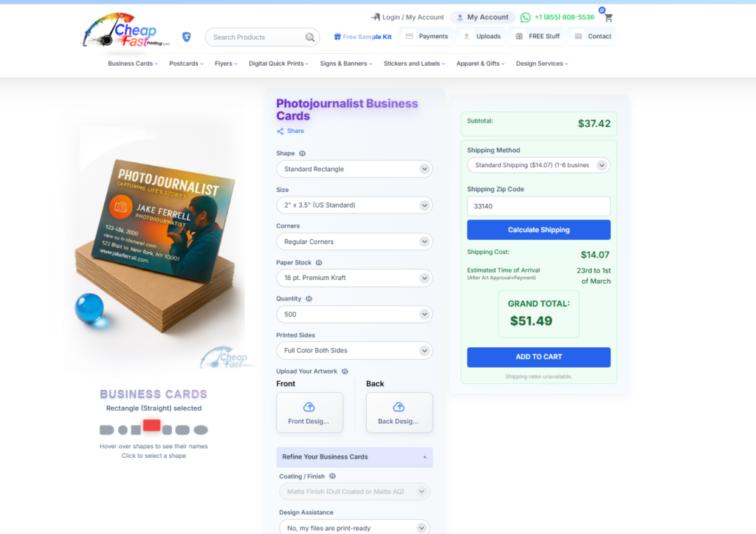Viewport: 756px width, 534px height.
Task: Open the Business Cards menu
Action: tap(133, 64)
